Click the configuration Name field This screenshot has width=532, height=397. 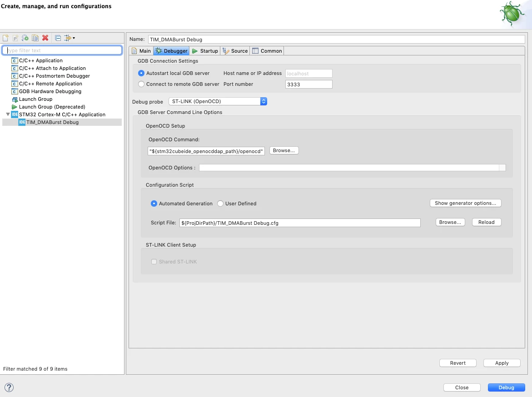click(x=337, y=40)
